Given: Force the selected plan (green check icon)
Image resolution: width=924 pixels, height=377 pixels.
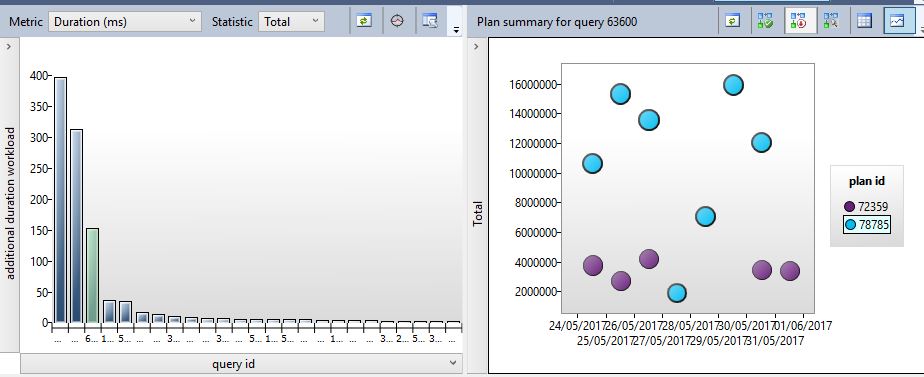Looking at the screenshot, I should click(765, 21).
